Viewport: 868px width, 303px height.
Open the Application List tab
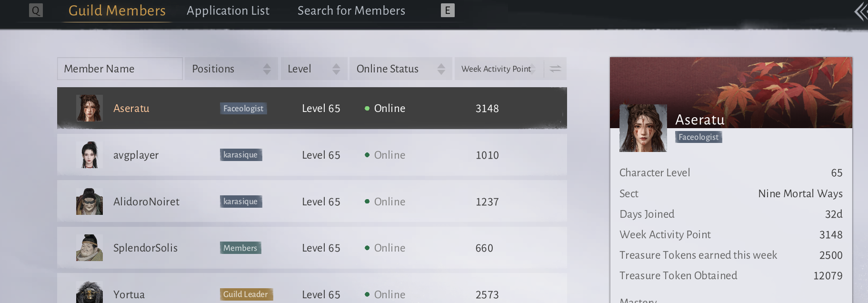coord(228,10)
